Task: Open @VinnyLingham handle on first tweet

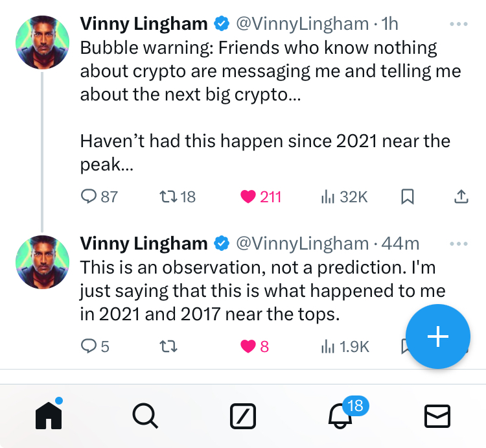Action: [301, 25]
